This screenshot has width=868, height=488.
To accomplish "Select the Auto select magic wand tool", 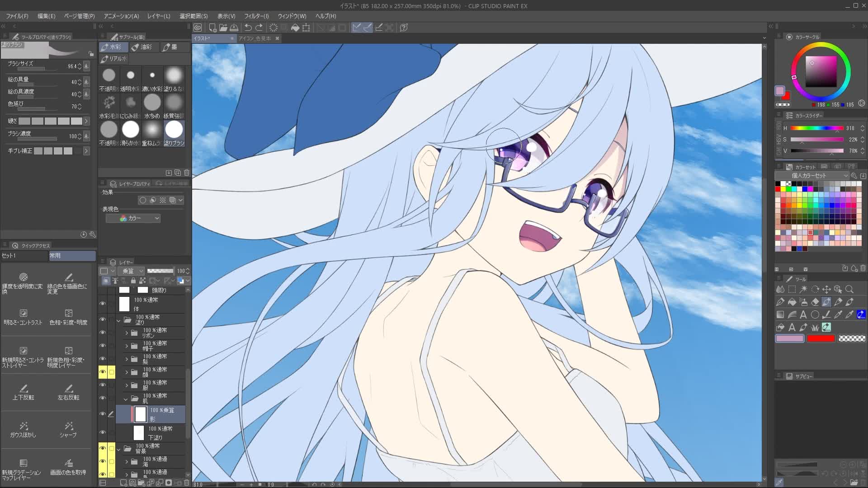I will [x=803, y=289].
